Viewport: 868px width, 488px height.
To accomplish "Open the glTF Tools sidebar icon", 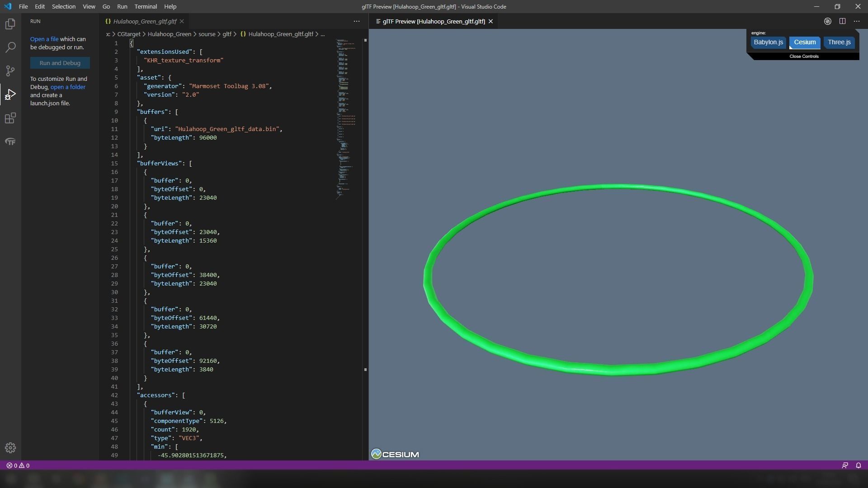I will 10,142.
